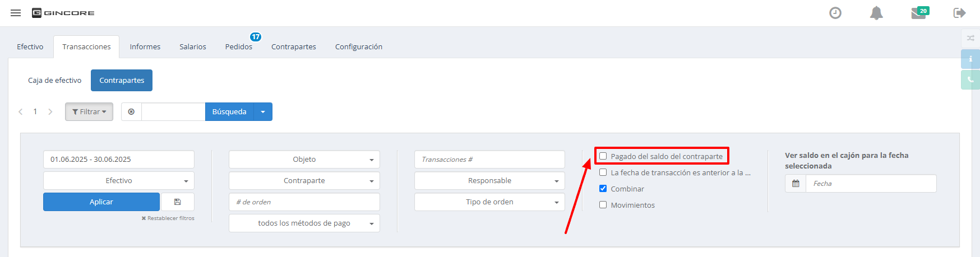Click the Gincore logo

[x=63, y=13]
